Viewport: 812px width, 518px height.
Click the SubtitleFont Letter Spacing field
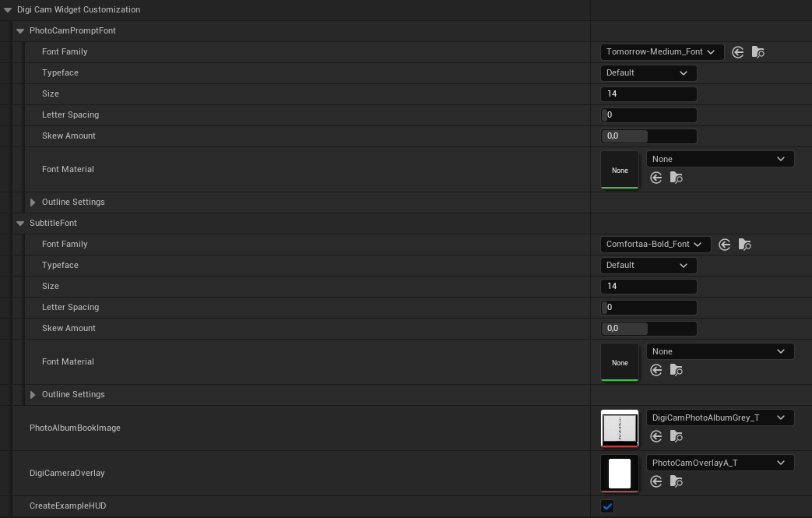(648, 308)
